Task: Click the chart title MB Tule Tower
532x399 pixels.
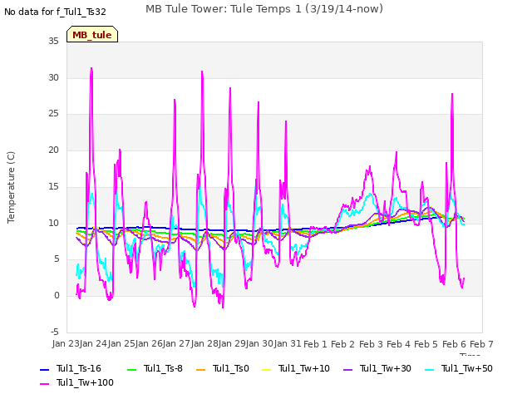Action: [x=264, y=9]
